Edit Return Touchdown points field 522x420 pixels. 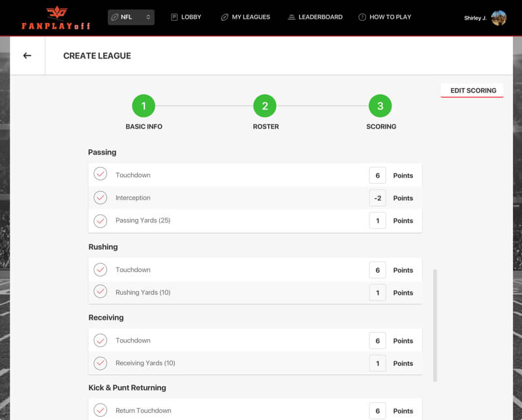coord(378,411)
